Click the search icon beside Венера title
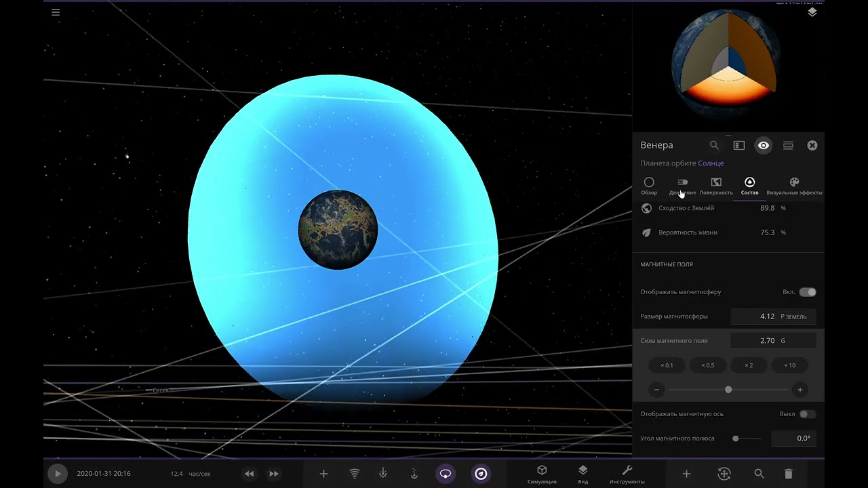The image size is (868, 488). point(714,145)
